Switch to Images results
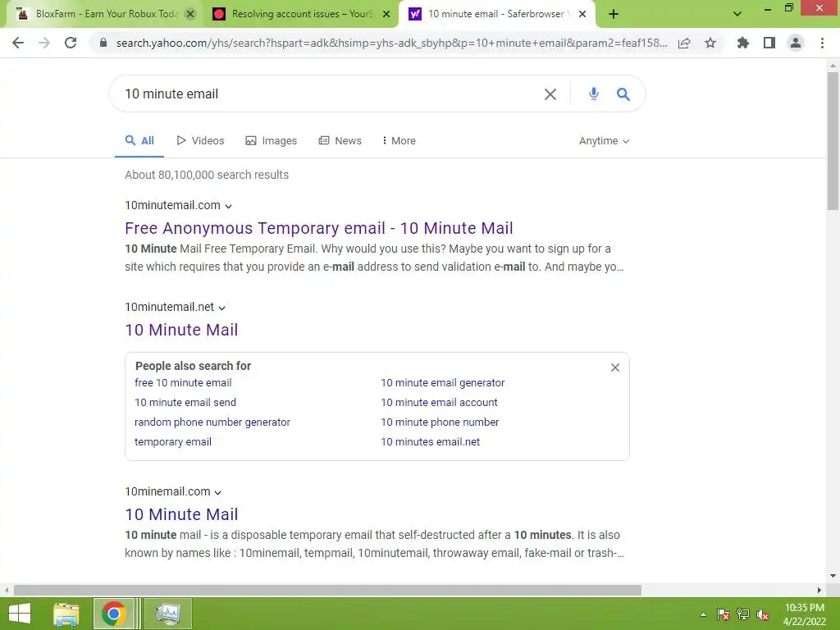This screenshot has height=630, width=840. [271, 141]
